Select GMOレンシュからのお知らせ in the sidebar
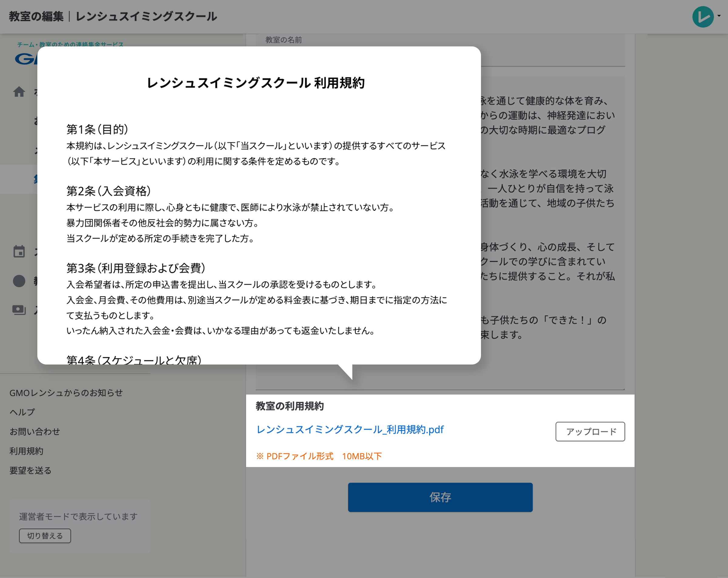Screen dimensions: 728x578 [66, 392]
